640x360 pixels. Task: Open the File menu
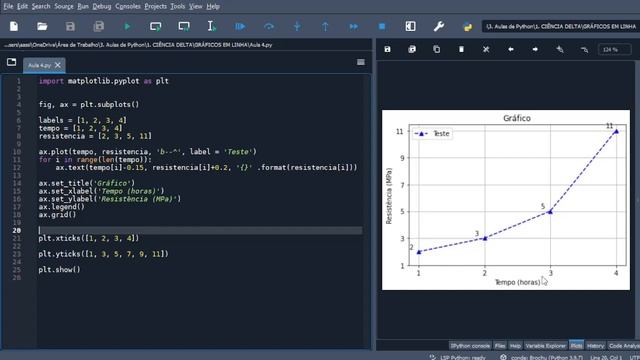tap(8, 7)
